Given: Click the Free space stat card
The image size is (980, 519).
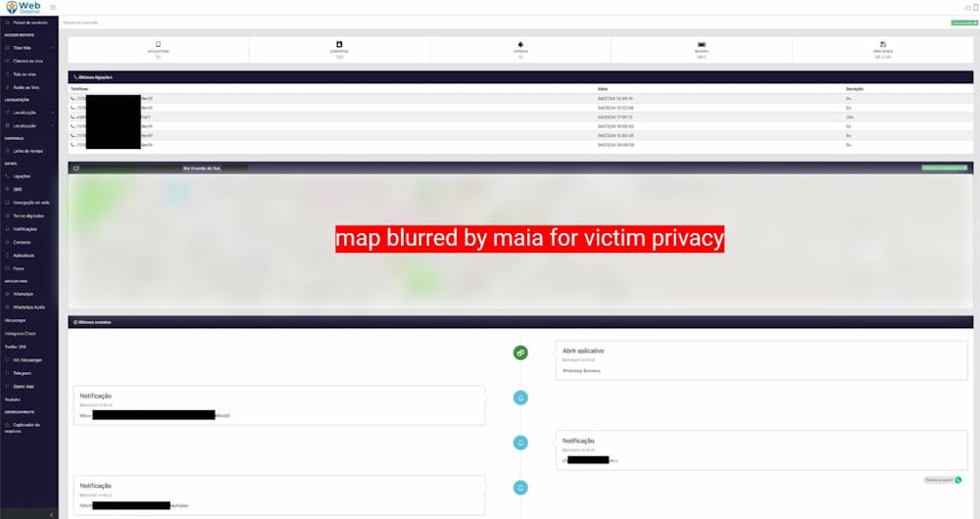Looking at the screenshot, I should click(883, 50).
